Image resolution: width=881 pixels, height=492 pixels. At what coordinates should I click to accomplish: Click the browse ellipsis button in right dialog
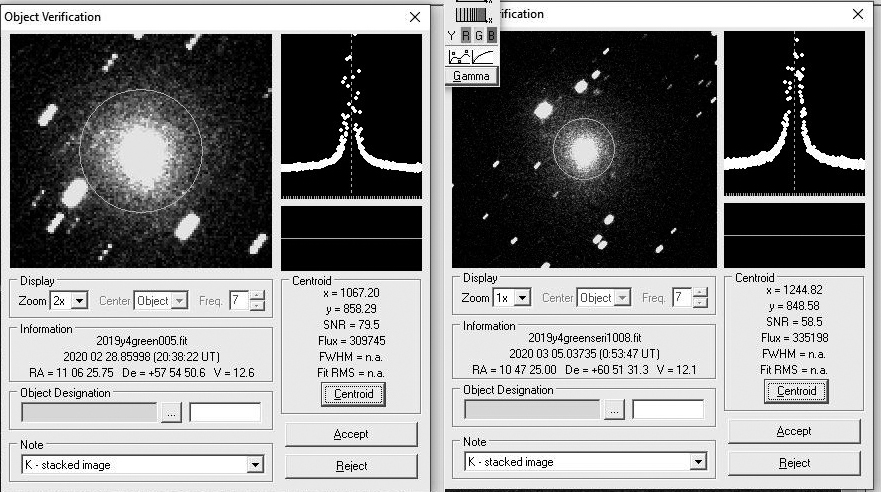click(x=614, y=408)
